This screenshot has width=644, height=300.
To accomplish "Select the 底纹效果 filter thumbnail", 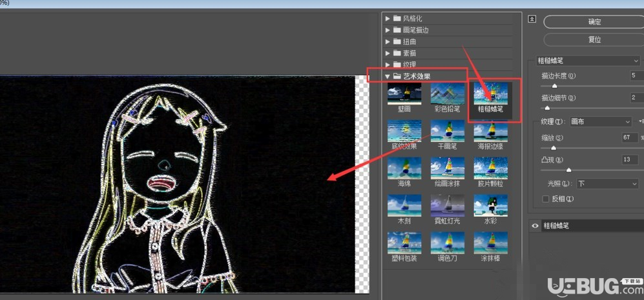I will pyautogui.click(x=404, y=131).
